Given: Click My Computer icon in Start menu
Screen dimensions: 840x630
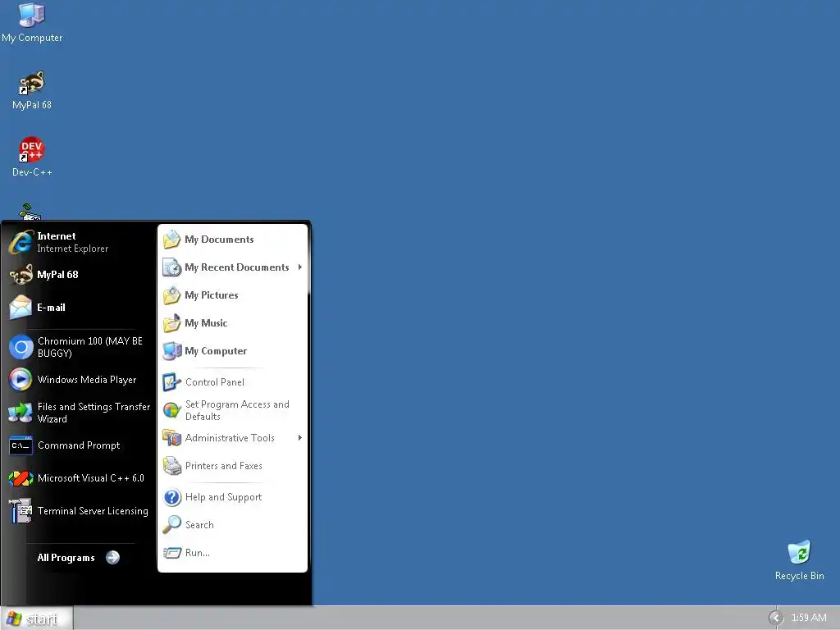Looking at the screenshot, I should click(172, 351).
